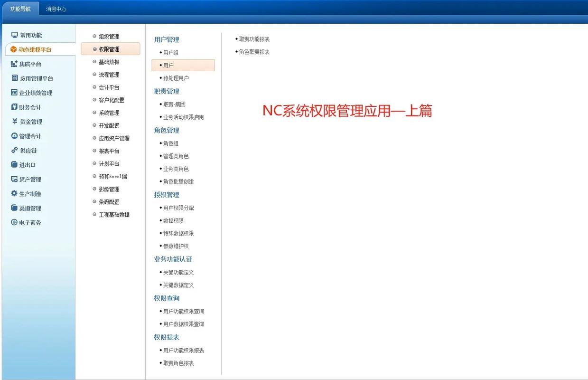Image resolution: width=588 pixels, height=380 pixels.
Task: Switch to the 功能导航 tab
Action: pos(20,9)
